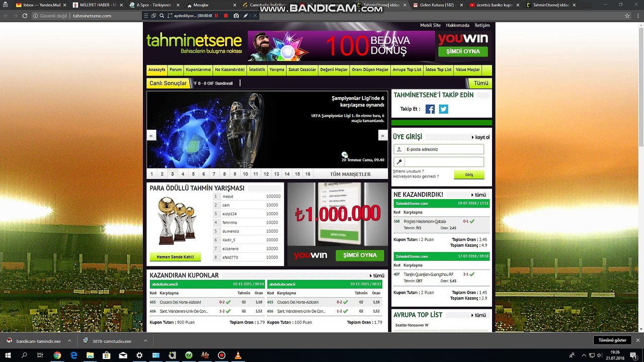Click Şifremi unuttum ? link

(409, 171)
